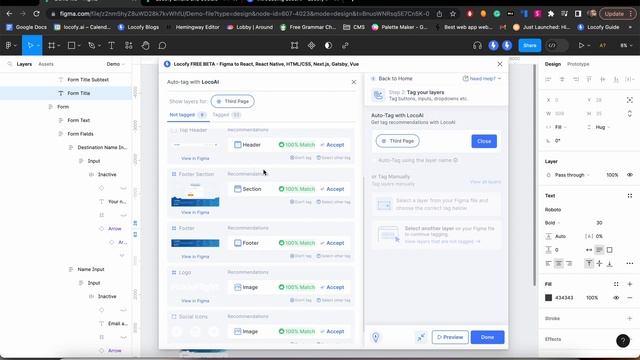Open the Pass through blend mode dropdown
This screenshot has width=640, height=360.
[x=572, y=175]
